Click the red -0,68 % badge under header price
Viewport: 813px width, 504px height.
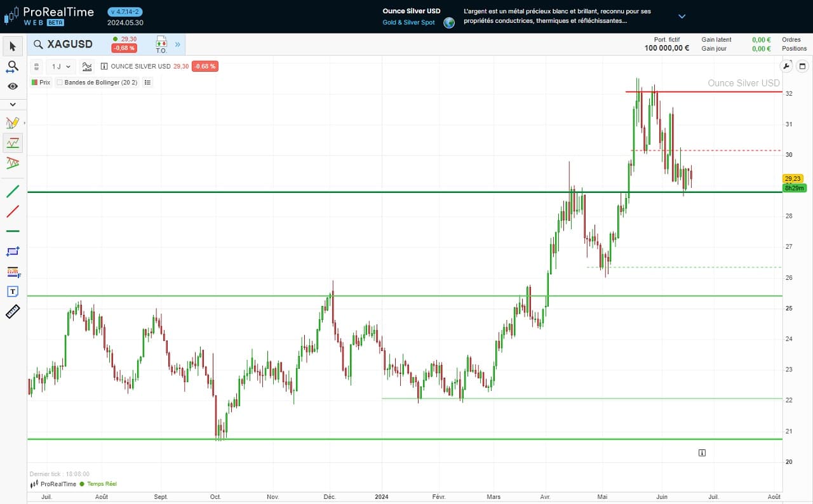[124, 49]
